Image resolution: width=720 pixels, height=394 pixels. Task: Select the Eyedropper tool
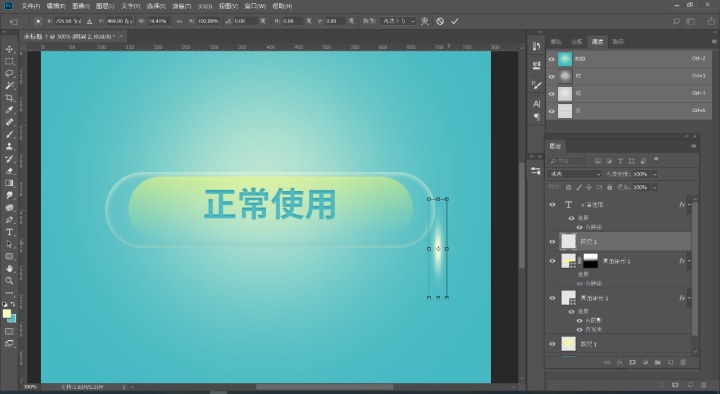click(x=9, y=110)
